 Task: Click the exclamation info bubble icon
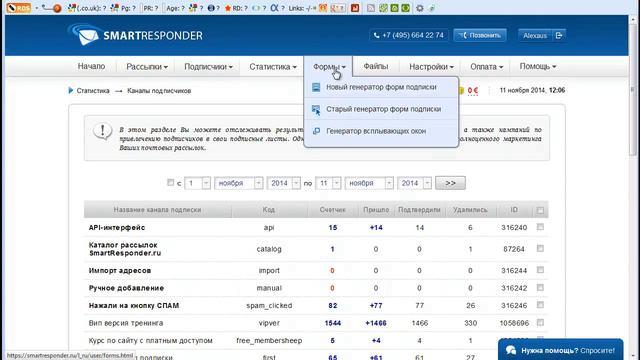click(x=102, y=131)
